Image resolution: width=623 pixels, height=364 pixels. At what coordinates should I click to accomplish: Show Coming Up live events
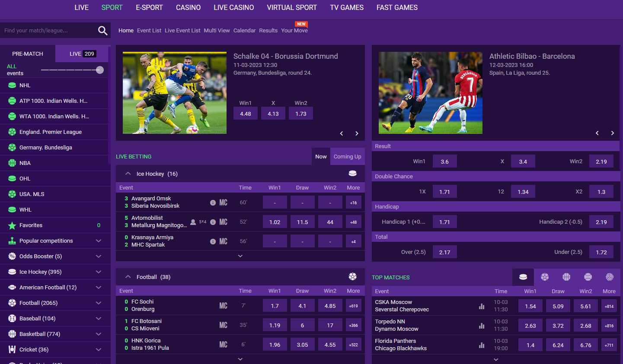pyautogui.click(x=347, y=157)
